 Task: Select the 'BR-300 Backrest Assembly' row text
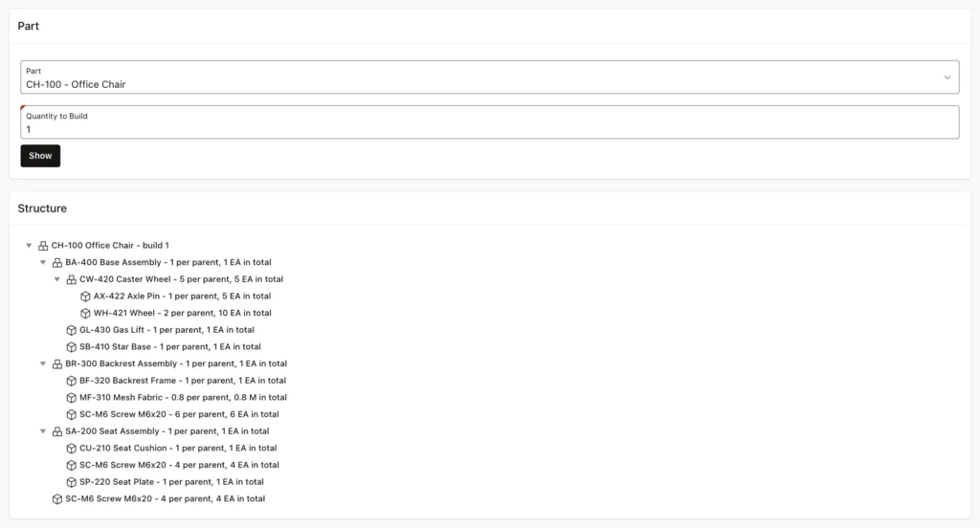[176, 363]
